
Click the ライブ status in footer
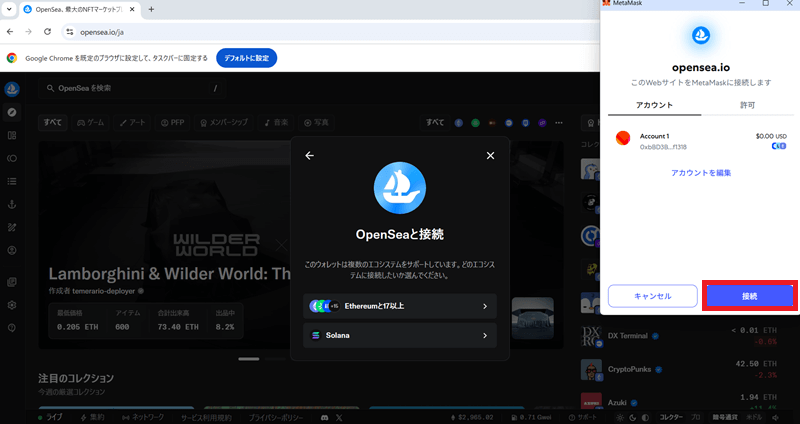50,417
